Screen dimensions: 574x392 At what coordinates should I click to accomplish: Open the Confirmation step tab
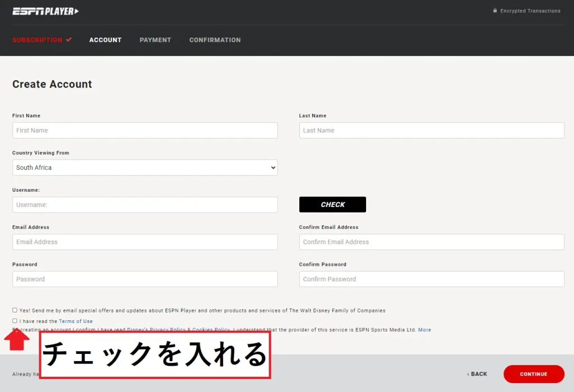(215, 40)
